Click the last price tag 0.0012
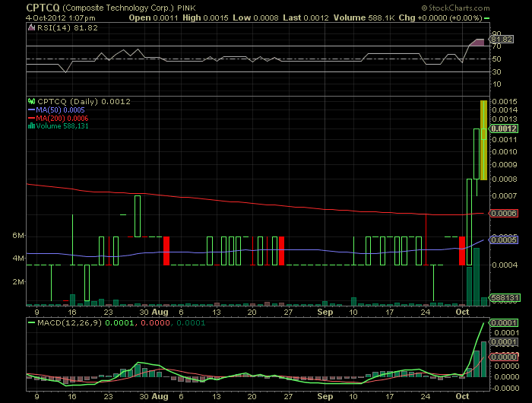 [x=504, y=129]
